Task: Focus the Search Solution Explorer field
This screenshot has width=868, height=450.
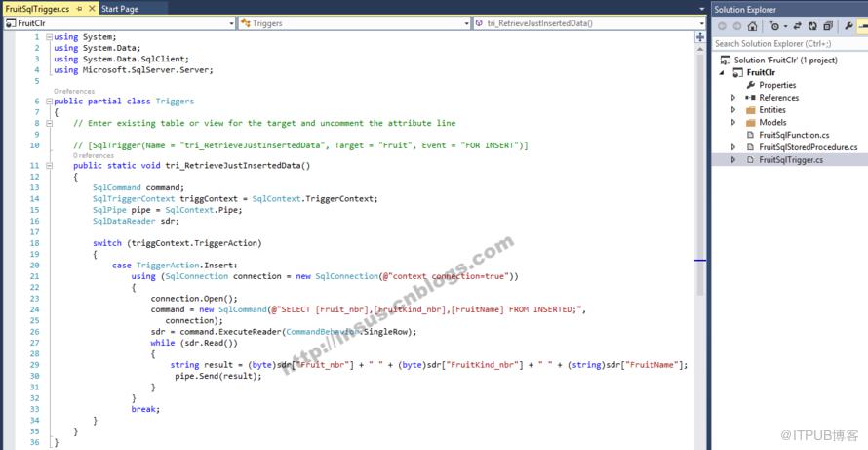Action: pos(790,43)
